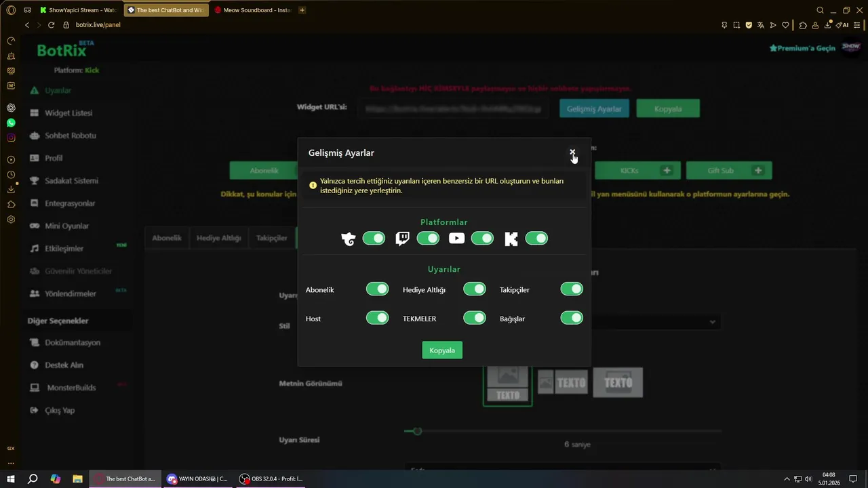The image size is (868, 488).
Task: Click the Yönlendirmeler people icon
Action: 34,293
